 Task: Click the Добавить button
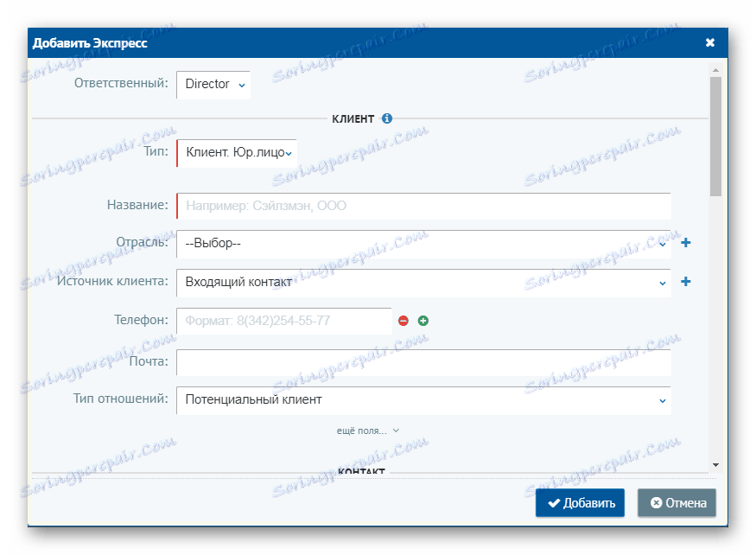pos(580,503)
